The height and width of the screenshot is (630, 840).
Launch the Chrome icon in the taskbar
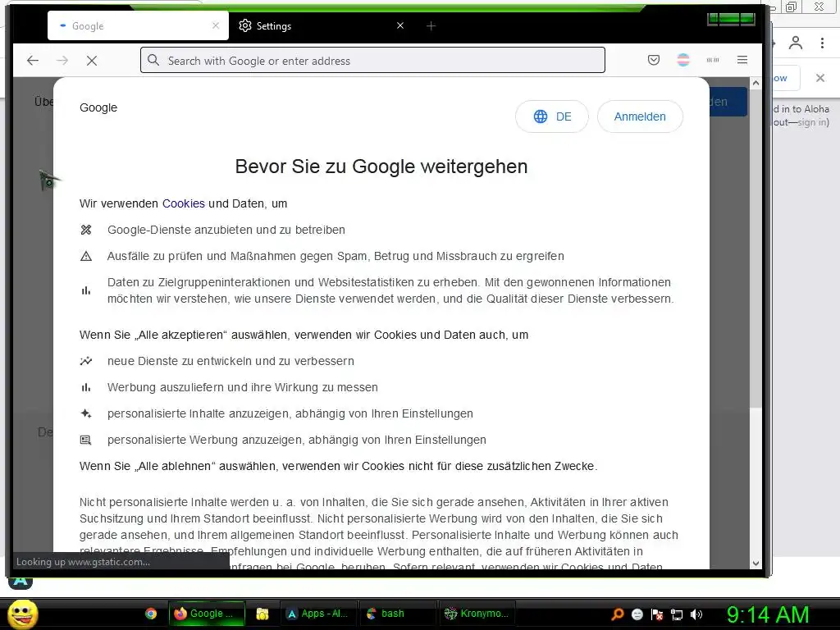click(x=151, y=614)
